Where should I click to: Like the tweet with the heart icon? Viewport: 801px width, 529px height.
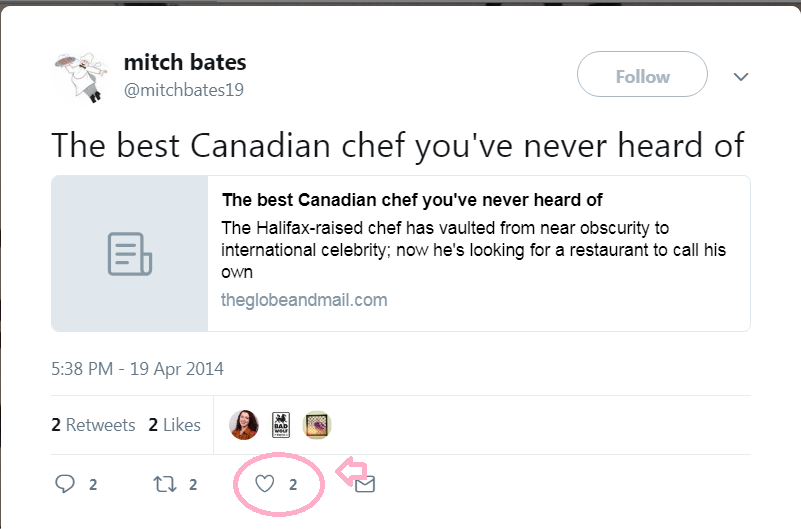point(264,484)
